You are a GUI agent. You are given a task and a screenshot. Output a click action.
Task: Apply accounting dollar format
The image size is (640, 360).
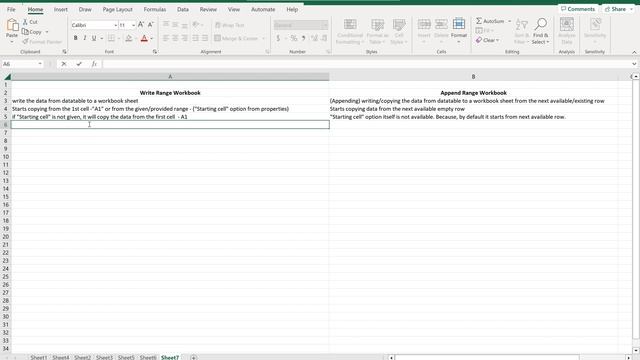coord(278,38)
